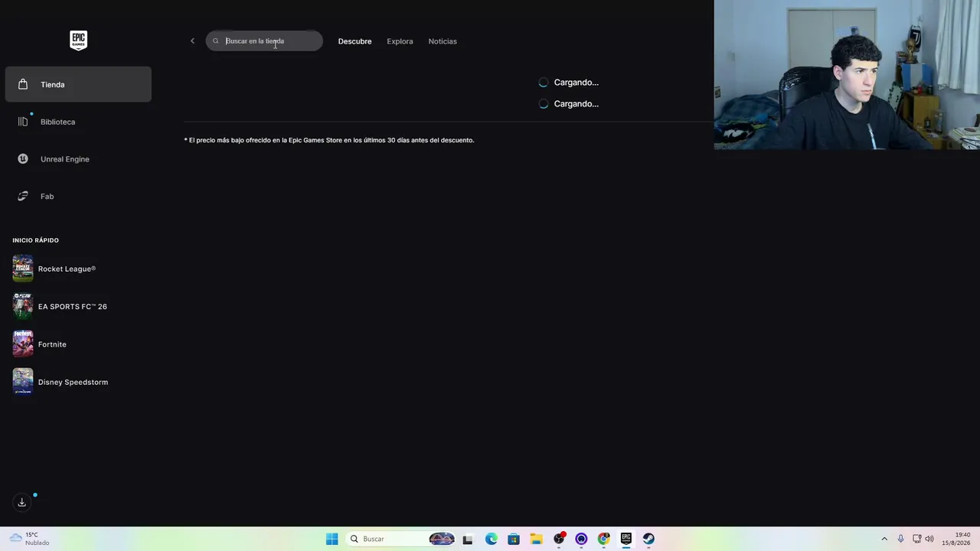Focus the 'Buscar en la tienda' search field
This screenshot has height=551, width=980.
[x=264, y=41]
